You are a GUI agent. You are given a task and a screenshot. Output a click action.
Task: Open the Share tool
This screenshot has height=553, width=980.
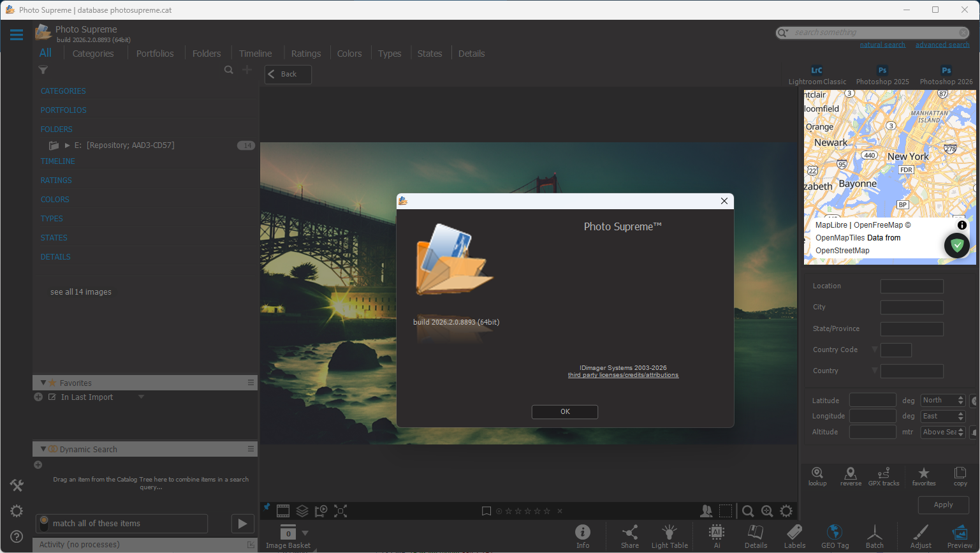(x=629, y=535)
